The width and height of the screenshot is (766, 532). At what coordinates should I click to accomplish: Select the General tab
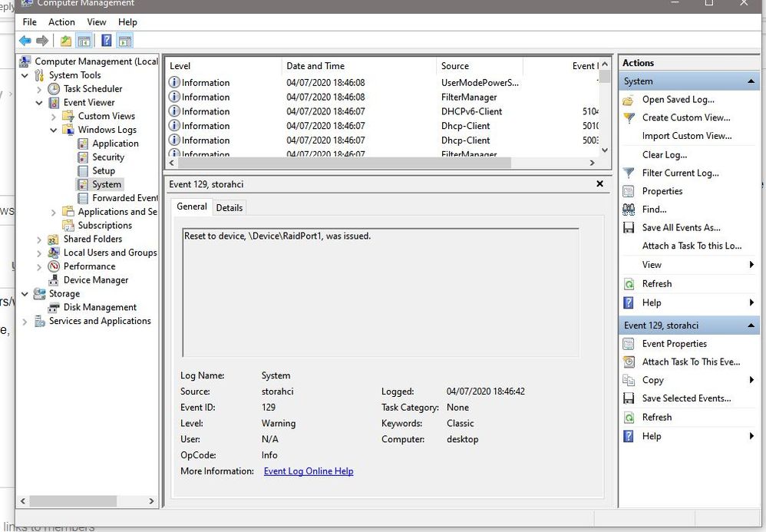coord(192,207)
